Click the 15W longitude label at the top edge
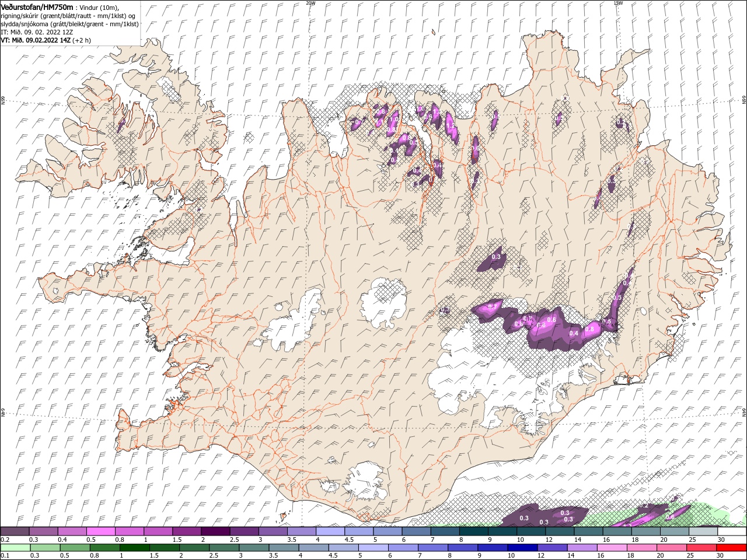The height and width of the screenshot is (560, 747). pos(618,3)
